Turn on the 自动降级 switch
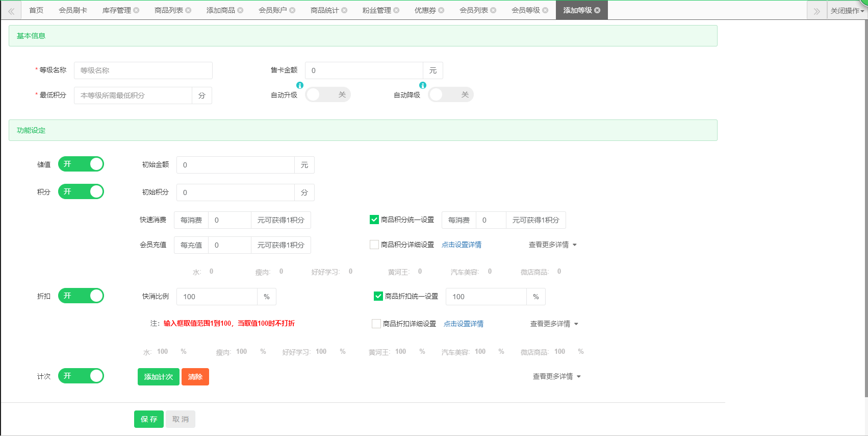The image size is (868, 436). tap(451, 94)
